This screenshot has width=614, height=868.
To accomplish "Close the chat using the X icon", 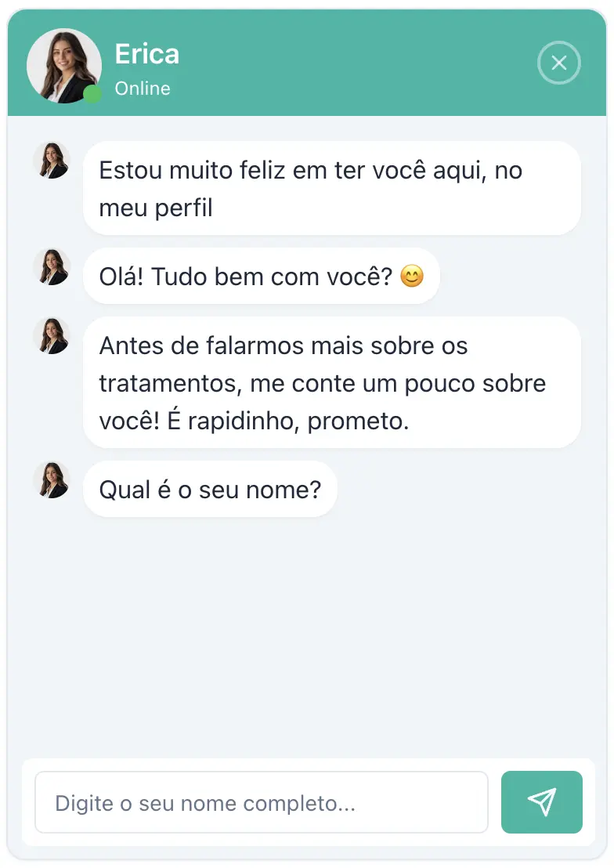I will [558, 63].
